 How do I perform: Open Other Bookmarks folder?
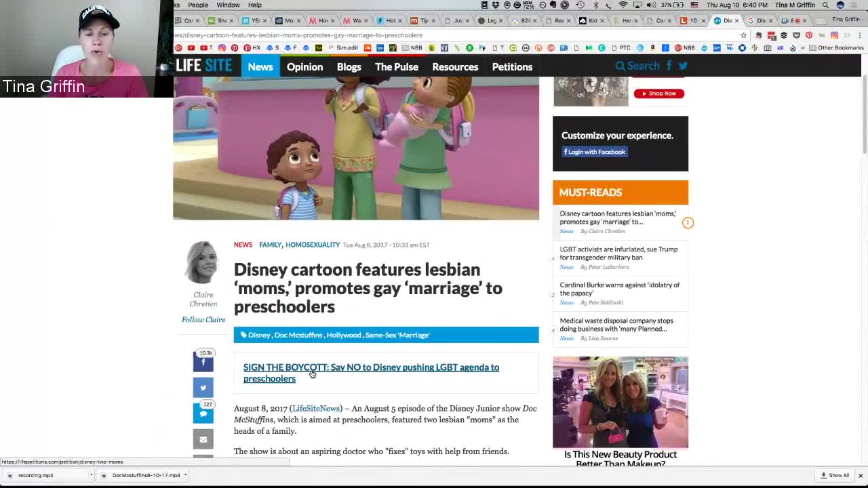point(836,47)
